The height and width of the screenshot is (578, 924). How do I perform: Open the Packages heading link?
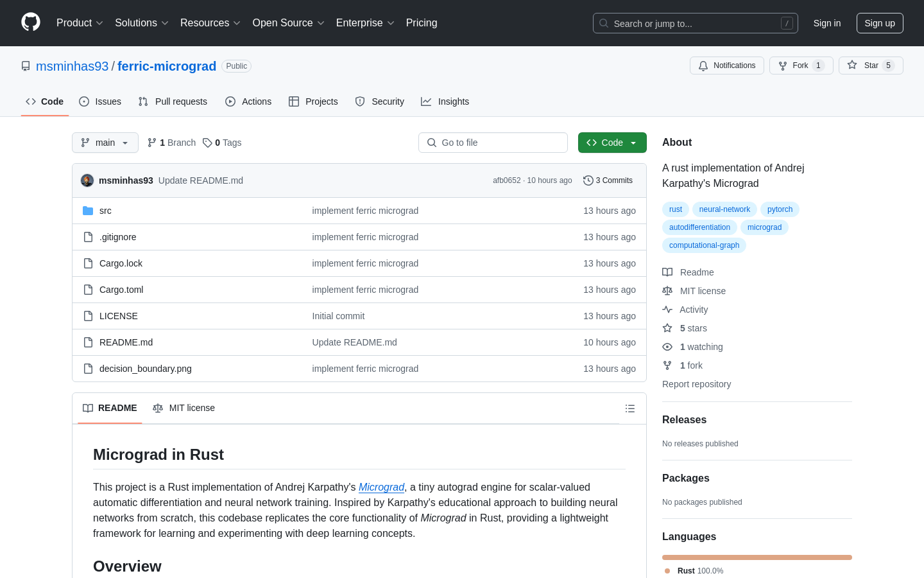[x=685, y=478]
